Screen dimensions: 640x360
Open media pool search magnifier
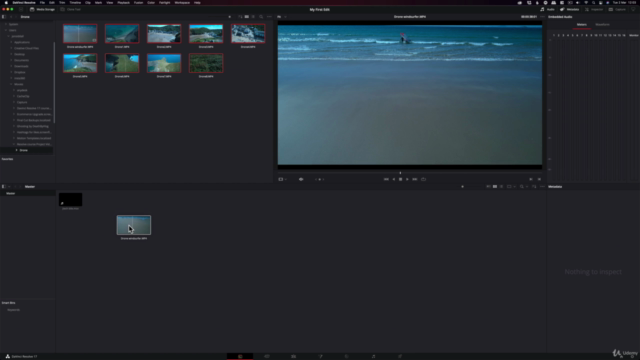tap(522, 187)
